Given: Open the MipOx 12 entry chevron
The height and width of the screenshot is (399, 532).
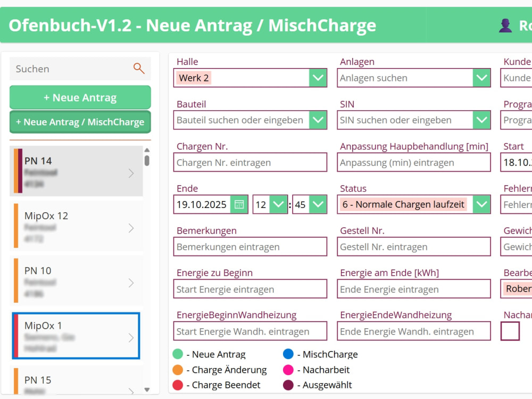Looking at the screenshot, I should coord(131,228).
